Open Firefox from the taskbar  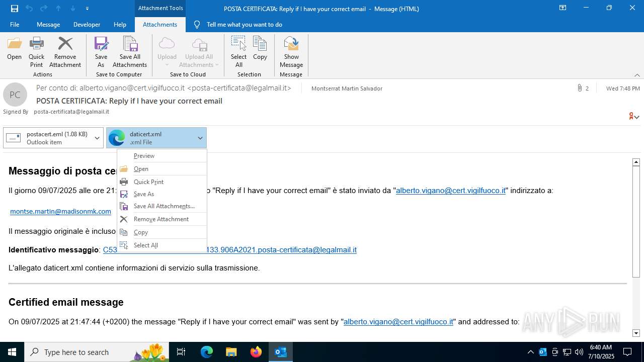pyautogui.click(x=256, y=352)
